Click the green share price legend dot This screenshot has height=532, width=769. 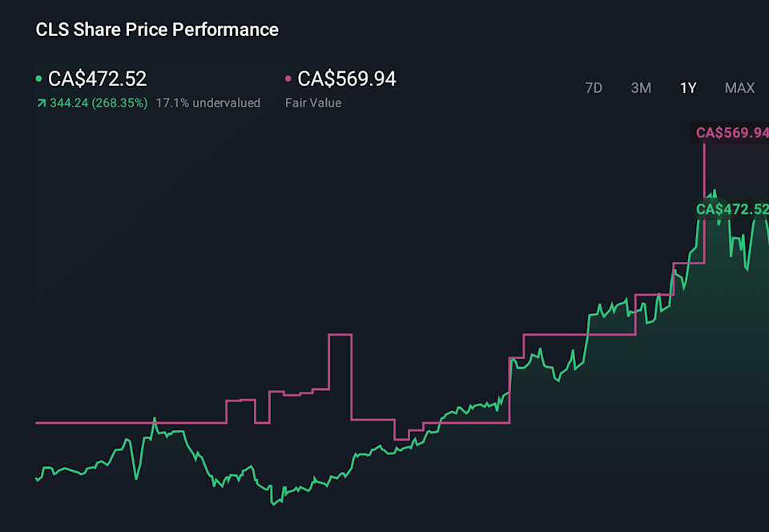coord(40,79)
